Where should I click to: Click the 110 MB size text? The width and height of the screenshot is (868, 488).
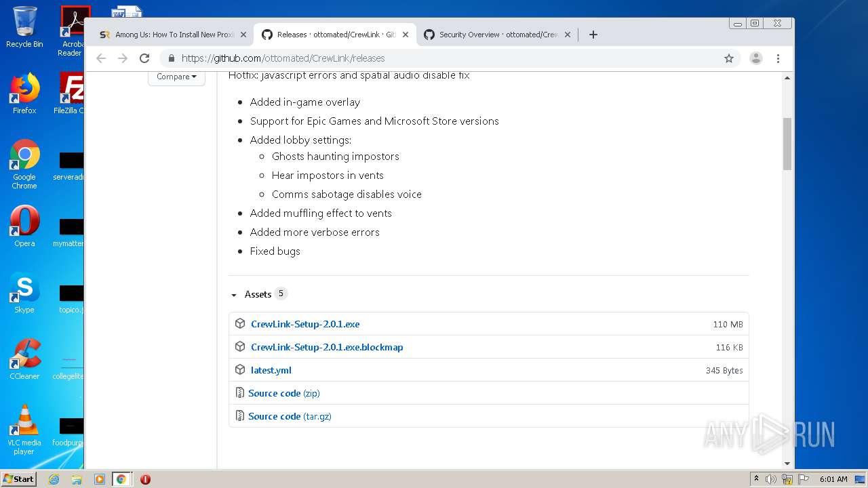click(x=728, y=325)
